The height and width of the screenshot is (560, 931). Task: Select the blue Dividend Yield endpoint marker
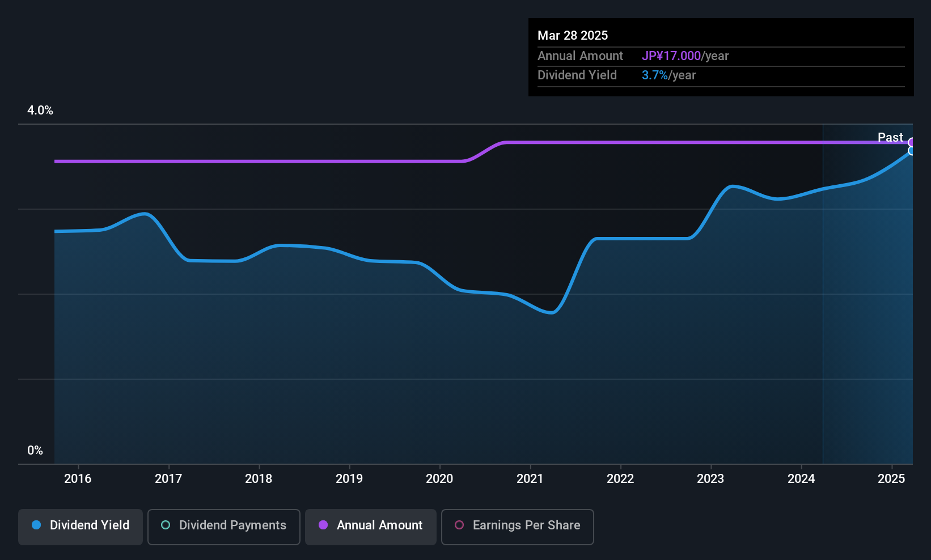pos(911,151)
